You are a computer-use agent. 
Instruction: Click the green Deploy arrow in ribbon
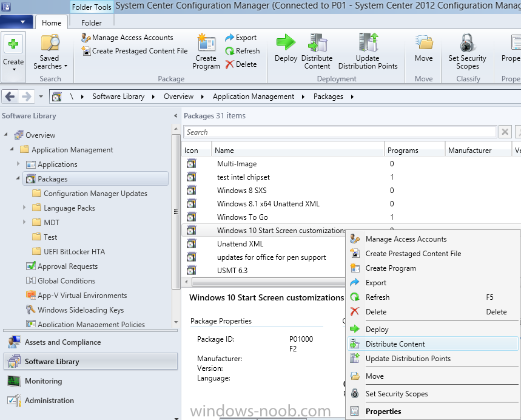pos(286,42)
